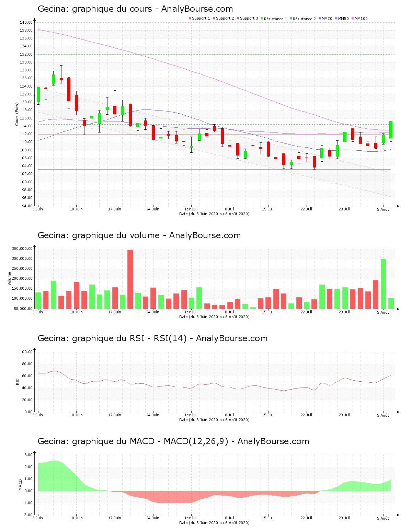This screenshot has height=532, width=412.
Task: Click the tallest red volume bar
Action: [130, 279]
